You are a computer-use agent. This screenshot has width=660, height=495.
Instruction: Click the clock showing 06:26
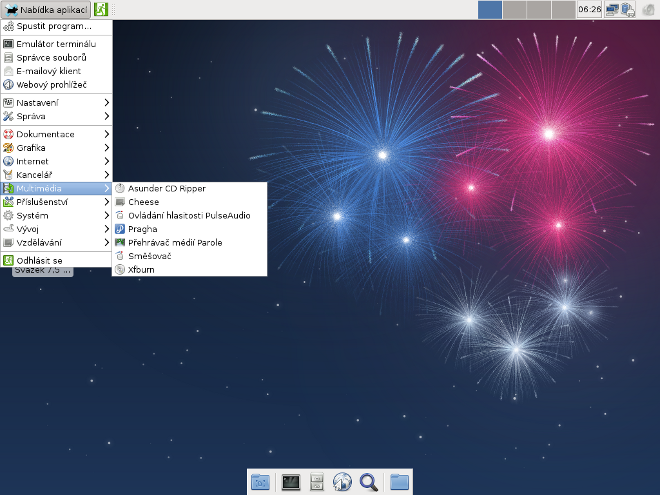point(590,10)
